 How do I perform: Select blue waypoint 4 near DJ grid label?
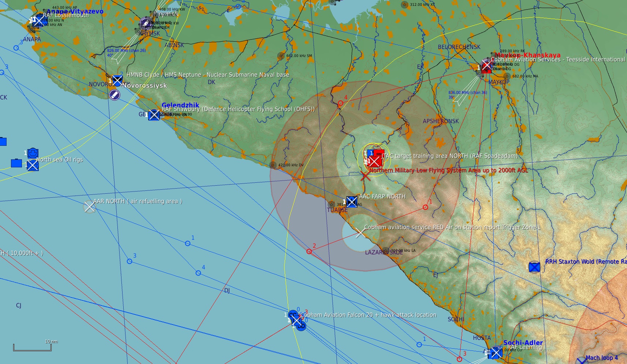[198, 273]
